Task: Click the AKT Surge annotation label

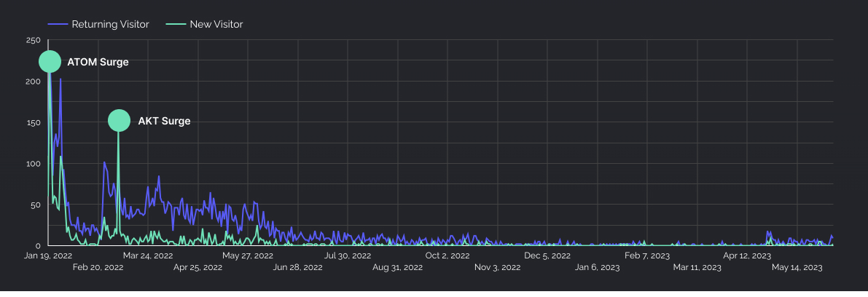Action: pos(164,121)
